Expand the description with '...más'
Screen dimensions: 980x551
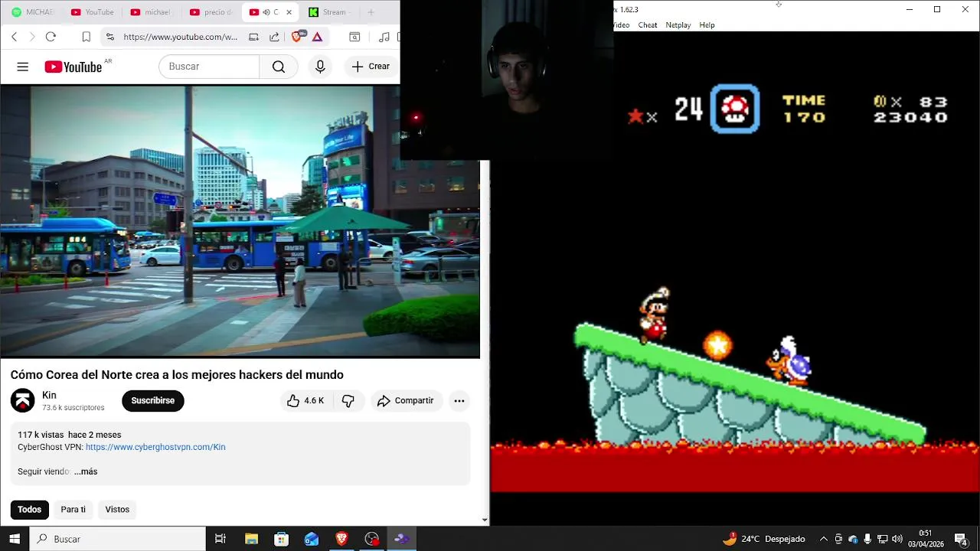[86, 471]
